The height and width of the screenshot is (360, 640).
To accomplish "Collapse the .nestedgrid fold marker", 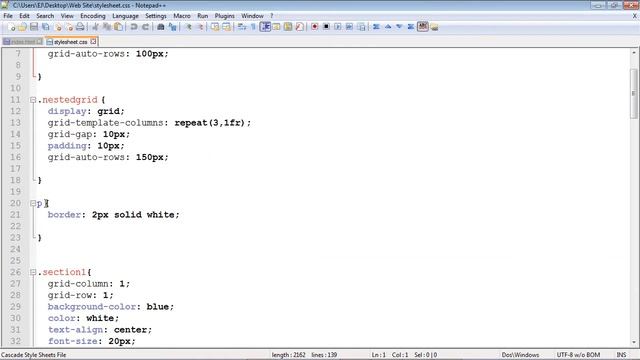I will 33,100.
